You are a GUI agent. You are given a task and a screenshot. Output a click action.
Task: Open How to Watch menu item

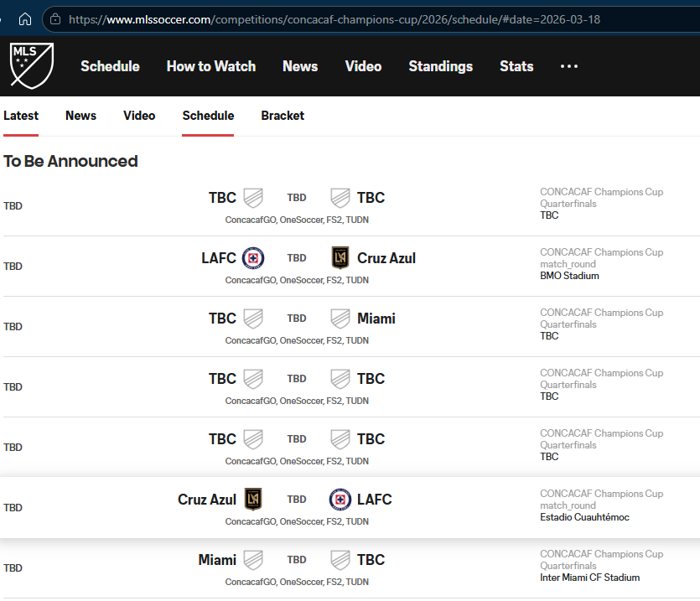pos(211,66)
